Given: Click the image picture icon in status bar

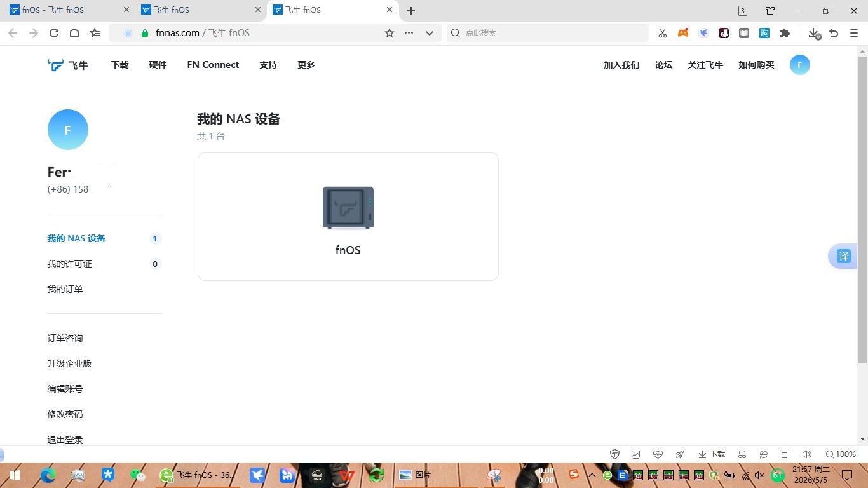Looking at the screenshot, I should pyautogui.click(x=635, y=454).
